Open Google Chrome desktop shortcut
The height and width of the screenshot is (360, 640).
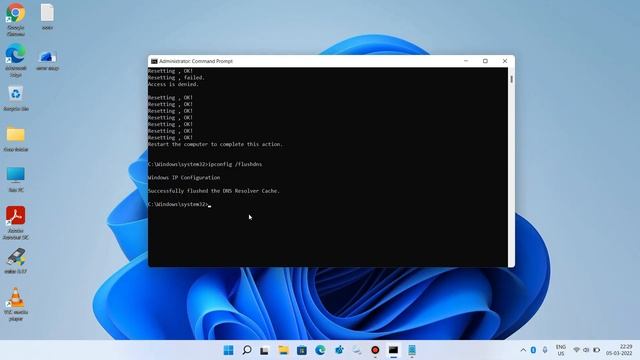[16, 19]
